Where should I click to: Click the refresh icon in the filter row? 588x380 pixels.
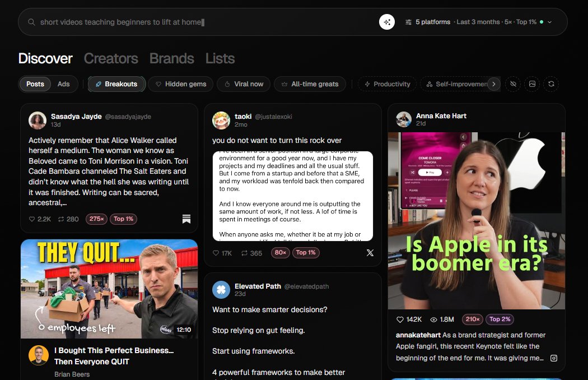pos(551,84)
